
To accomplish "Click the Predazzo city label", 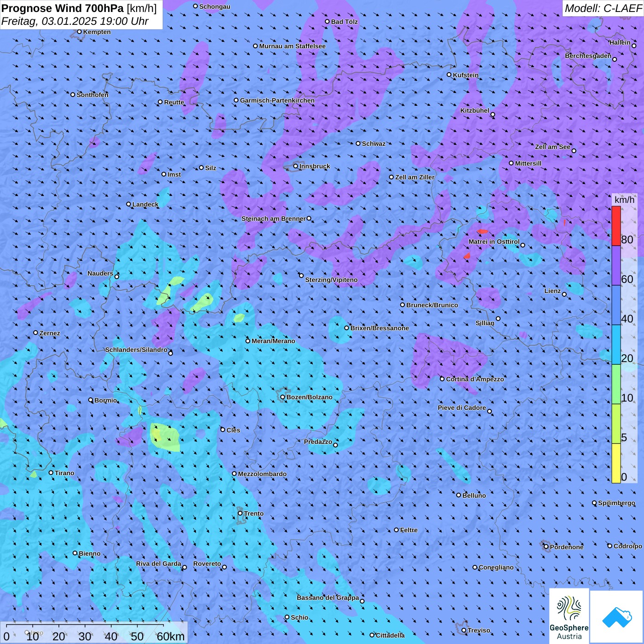I will pos(318,442).
